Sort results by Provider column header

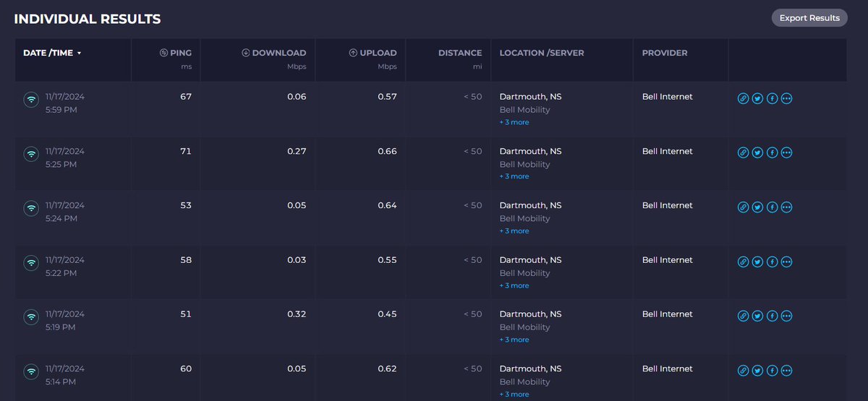665,53
